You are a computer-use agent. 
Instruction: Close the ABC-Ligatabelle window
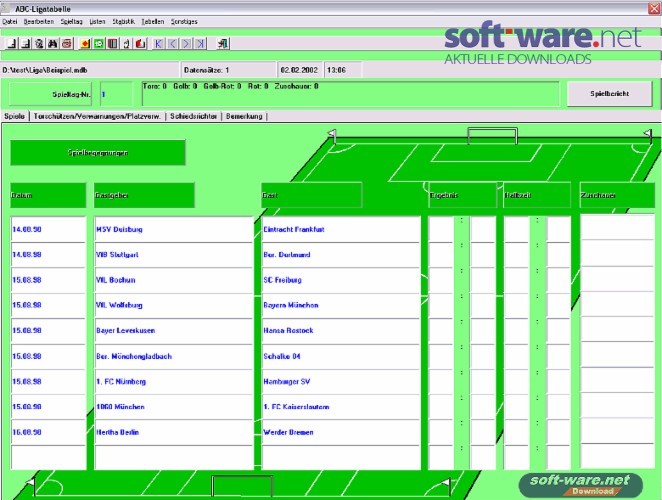pos(654,8)
